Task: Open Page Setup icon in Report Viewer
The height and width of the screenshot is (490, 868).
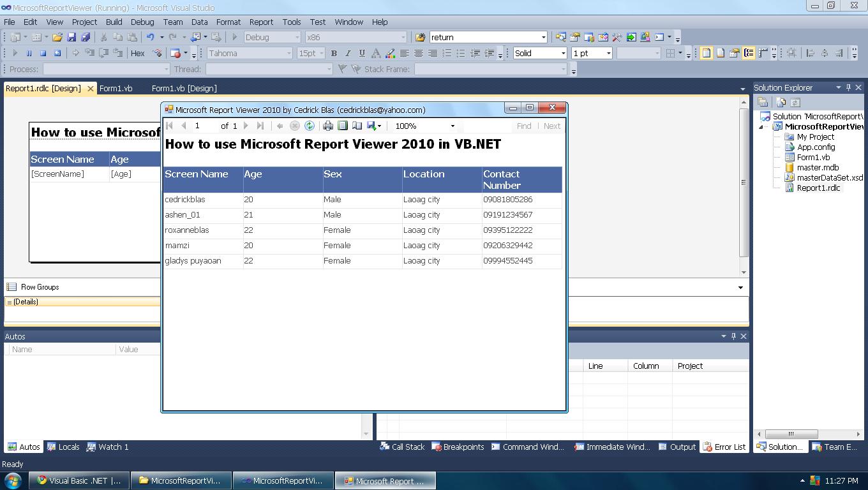Action: 357,126
